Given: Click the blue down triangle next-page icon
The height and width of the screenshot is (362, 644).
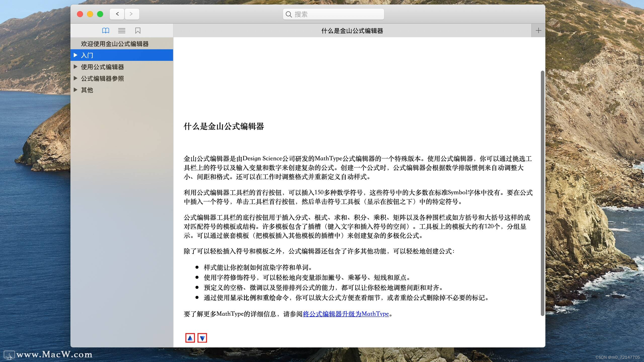Looking at the screenshot, I should [x=202, y=338].
